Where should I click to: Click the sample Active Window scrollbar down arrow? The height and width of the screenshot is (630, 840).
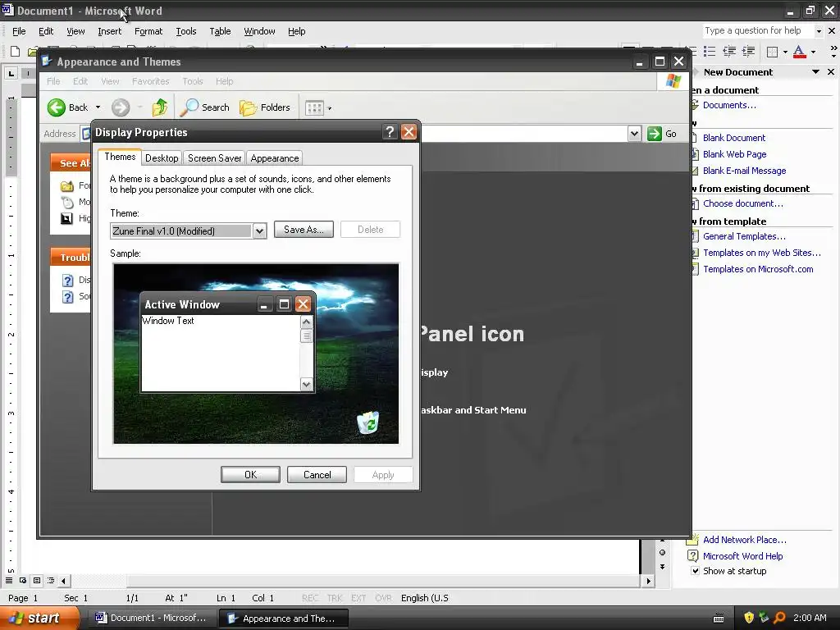[307, 384]
